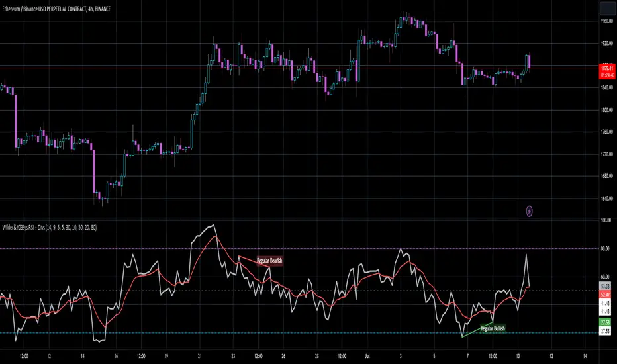The image size is (617, 364).
Task: Click the 16 date on the time axis
Action: pos(116,356)
